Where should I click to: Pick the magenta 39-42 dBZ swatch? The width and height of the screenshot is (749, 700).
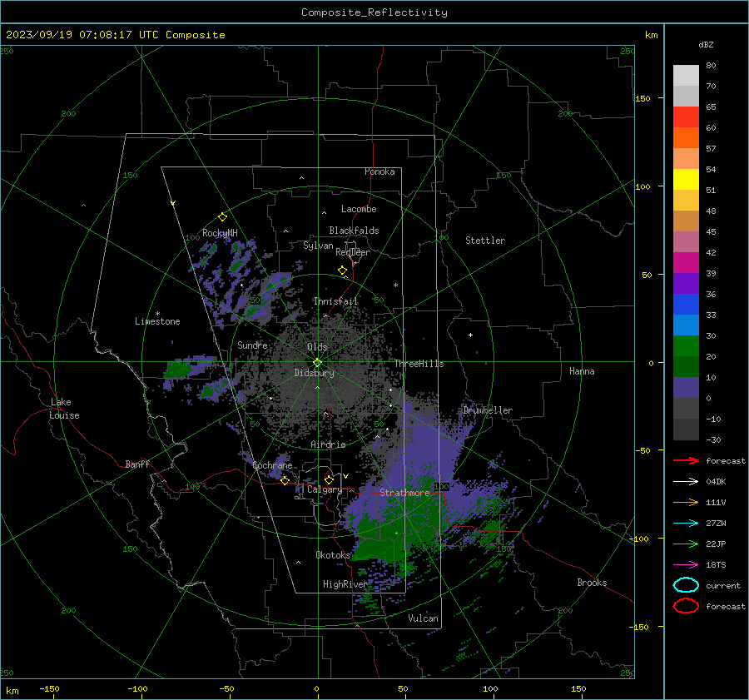click(x=686, y=262)
